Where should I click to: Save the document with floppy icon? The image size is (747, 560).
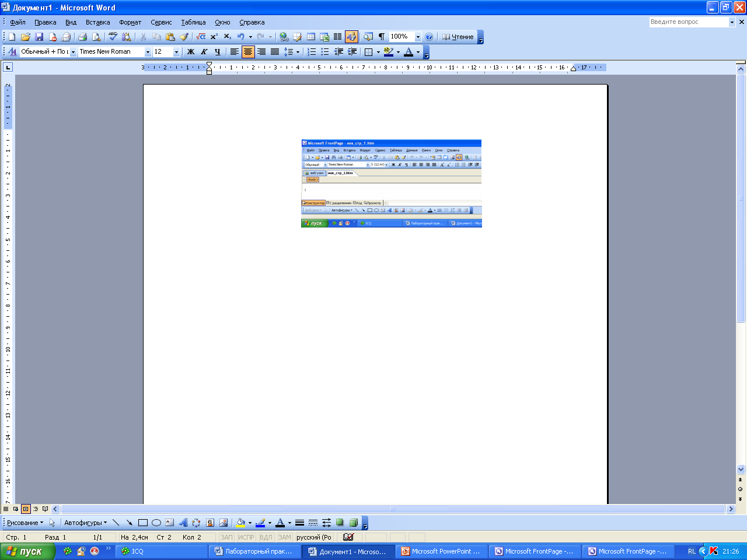pos(39,37)
